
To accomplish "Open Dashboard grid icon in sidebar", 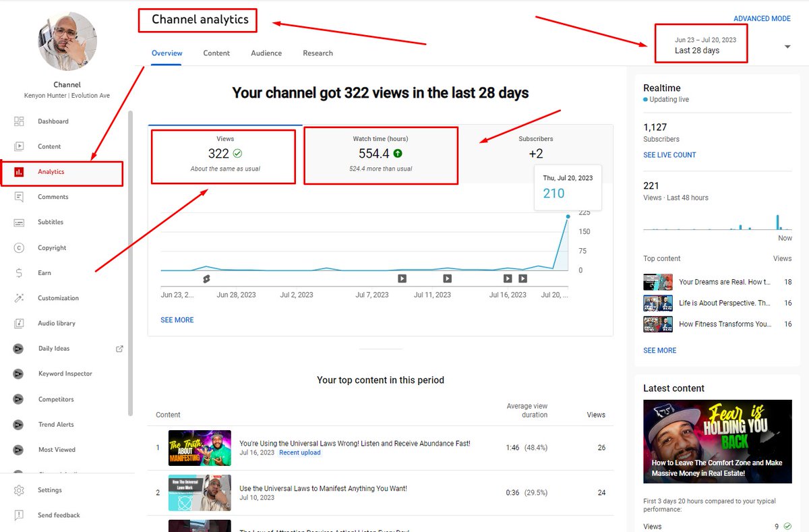I will (x=19, y=121).
